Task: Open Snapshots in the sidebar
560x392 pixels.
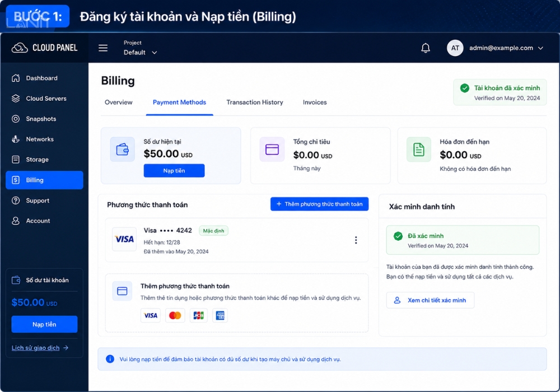Action: click(44, 119)
